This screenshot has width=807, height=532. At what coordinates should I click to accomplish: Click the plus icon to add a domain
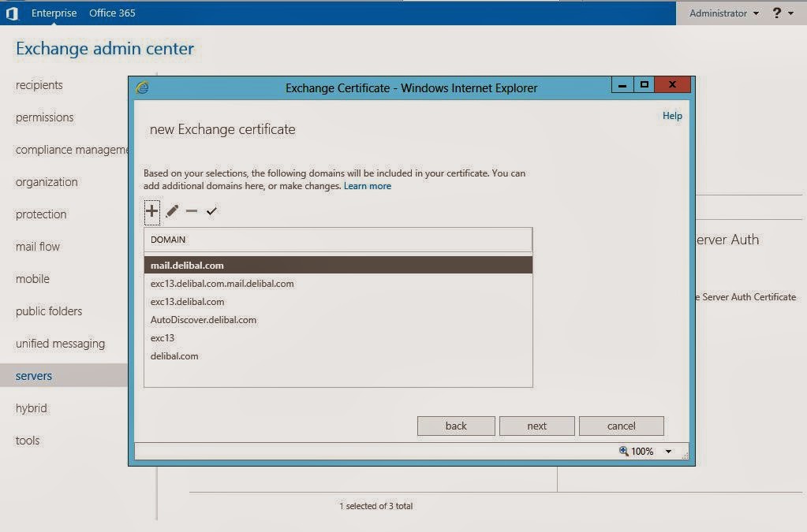point(151,211)
